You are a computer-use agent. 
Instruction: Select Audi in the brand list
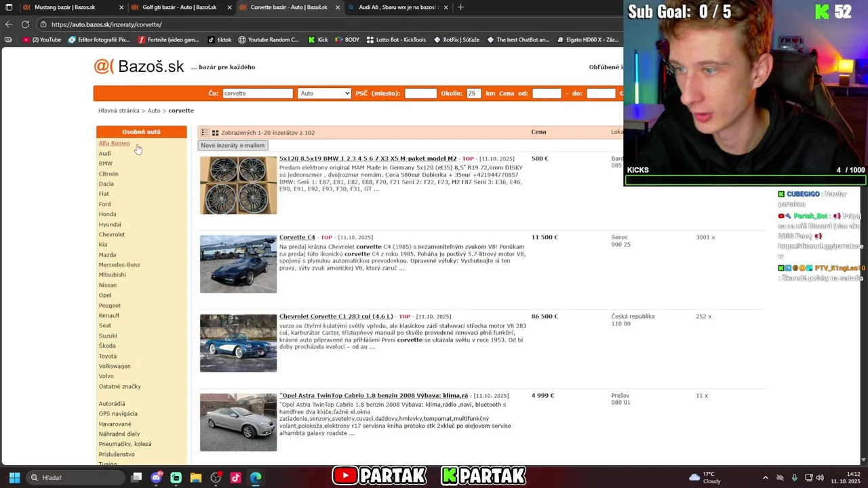tap(104, 153)
